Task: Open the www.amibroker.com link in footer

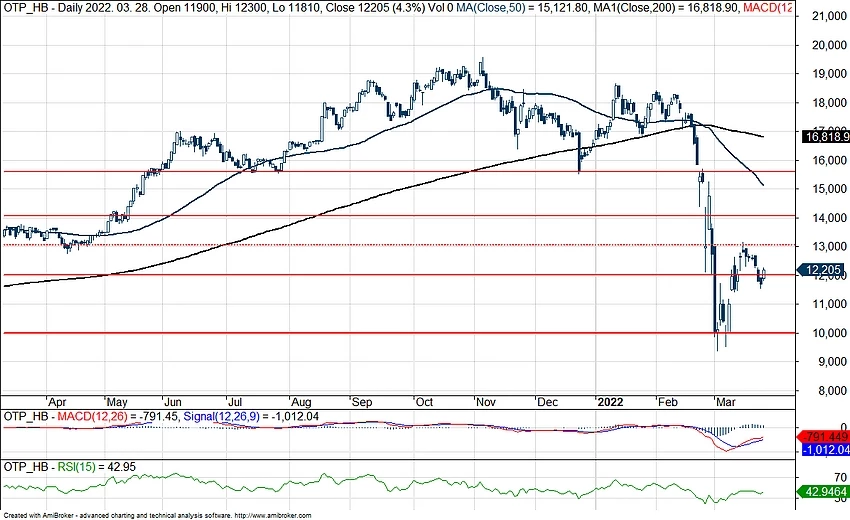Action: (273, 516)
